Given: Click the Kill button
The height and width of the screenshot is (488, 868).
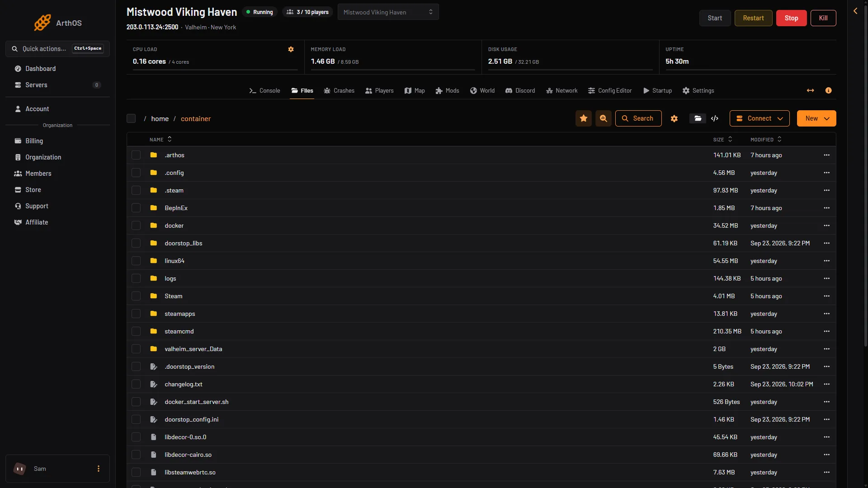Looking at the screenshot, I should click(823, 18).
